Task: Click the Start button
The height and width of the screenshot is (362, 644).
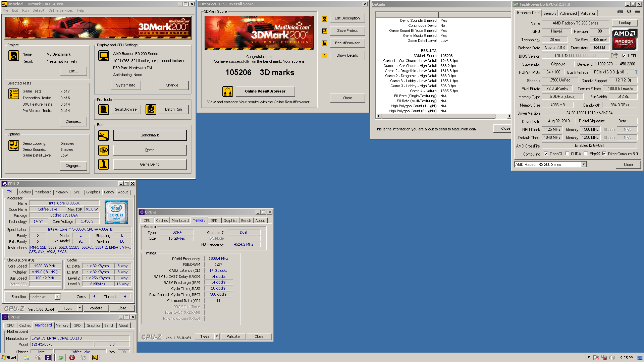Action: (9, 358)
